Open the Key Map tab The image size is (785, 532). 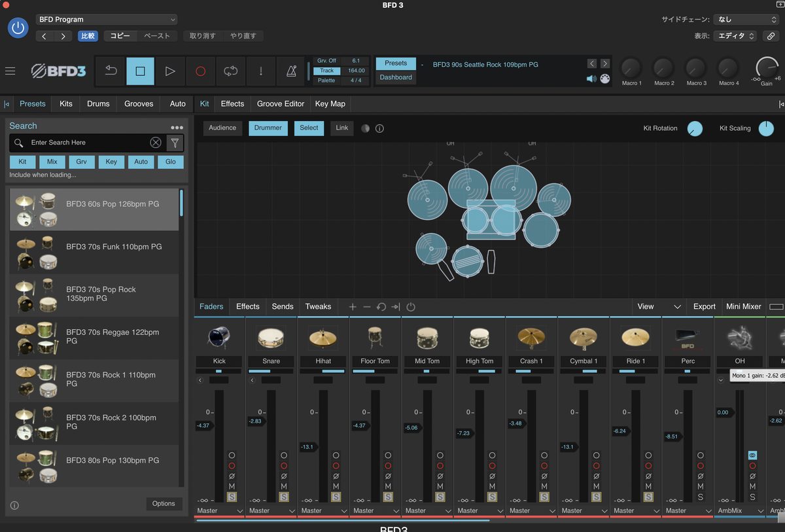coord(330,104)
